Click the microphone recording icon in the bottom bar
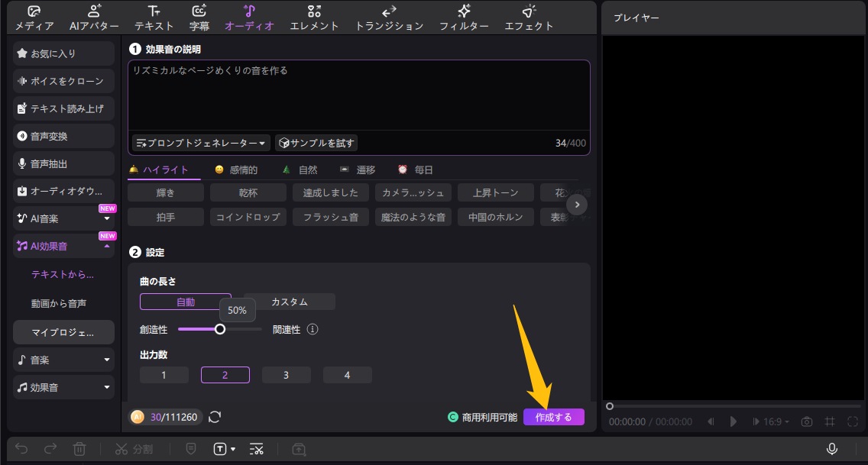The height and width of the screenshot is (465, 868). click(x=831, y=449)
